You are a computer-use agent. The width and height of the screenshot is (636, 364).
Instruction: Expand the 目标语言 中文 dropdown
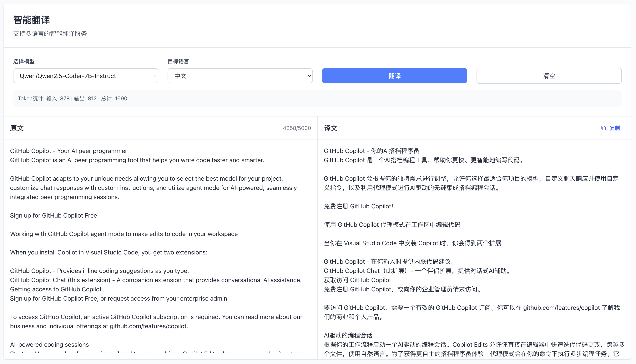point(240,76)
